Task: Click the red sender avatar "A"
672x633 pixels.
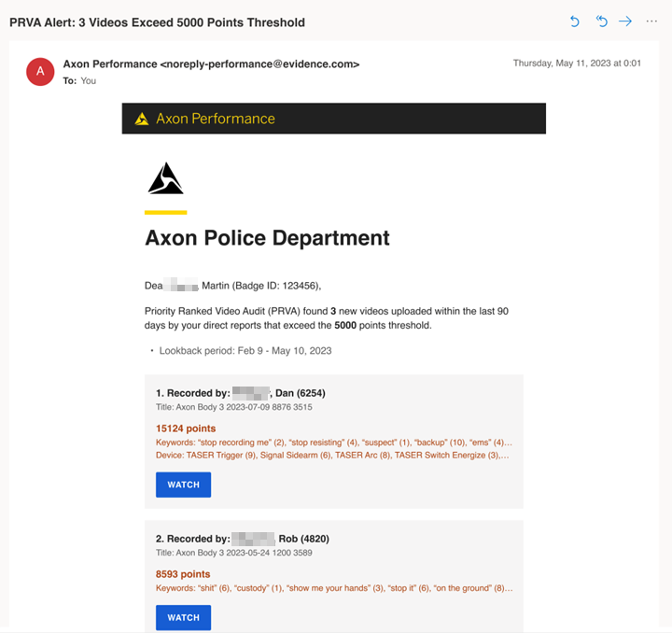Action: click(x=40, y=71)
